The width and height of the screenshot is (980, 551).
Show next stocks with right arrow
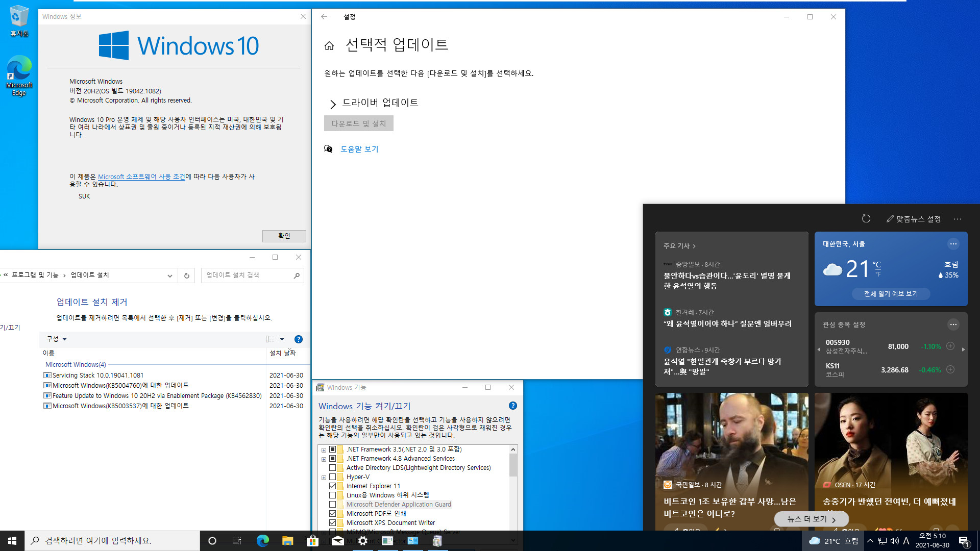(963, 349)
